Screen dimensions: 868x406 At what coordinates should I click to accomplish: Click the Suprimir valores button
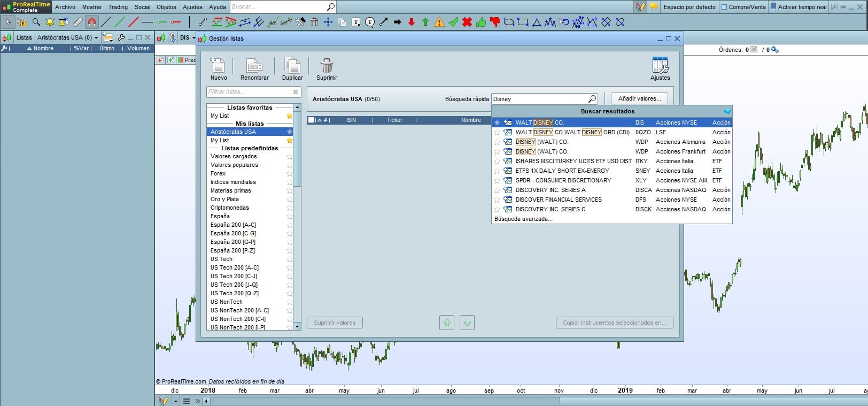click(x=335, y=323)
